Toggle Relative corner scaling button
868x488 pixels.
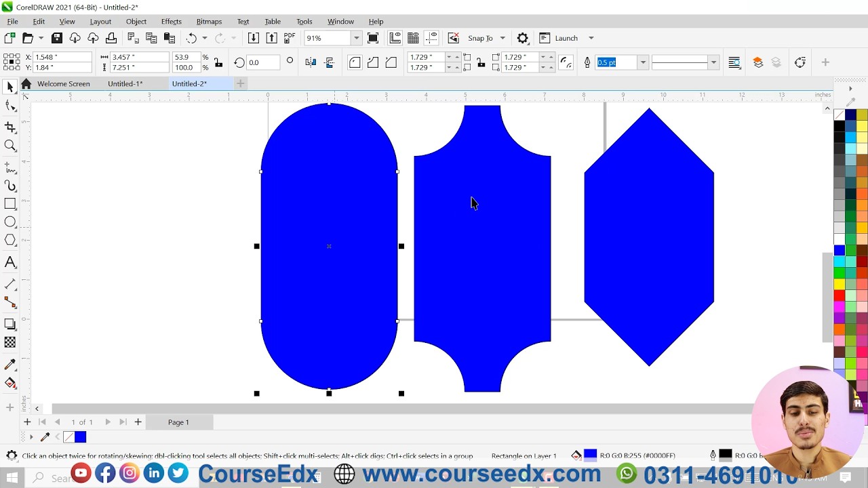tap(567, 62)
